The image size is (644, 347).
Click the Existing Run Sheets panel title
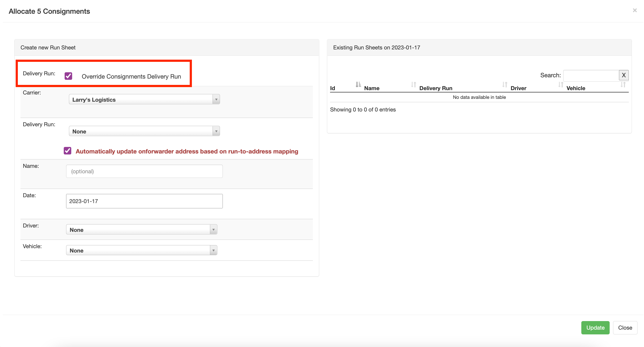click(x=377, y=47)
